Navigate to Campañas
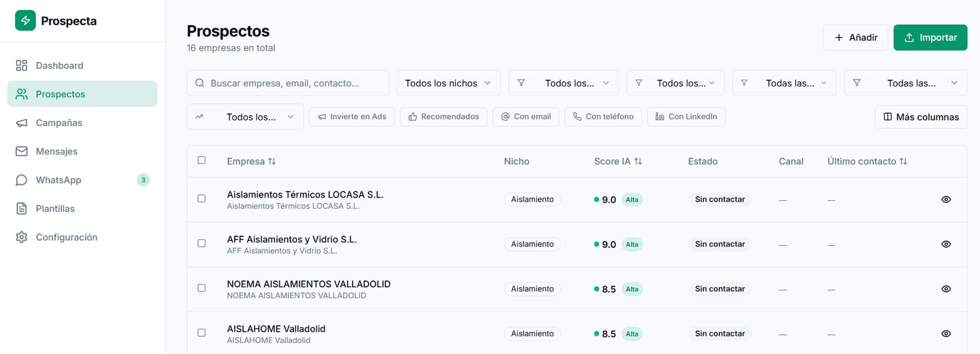 point(82,123)
